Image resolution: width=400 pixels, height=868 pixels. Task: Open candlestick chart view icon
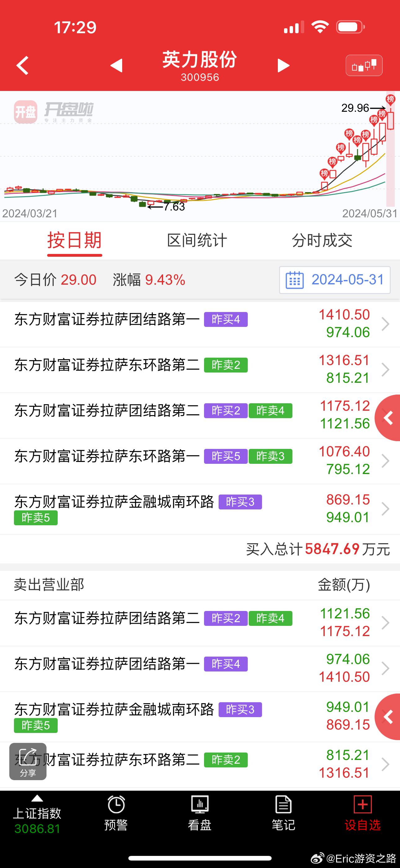pyautogui.click(x=364, y=66)
